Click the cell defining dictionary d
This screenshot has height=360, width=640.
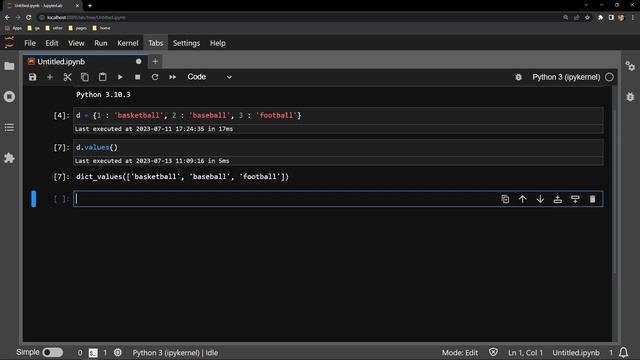tap(338, 116)
